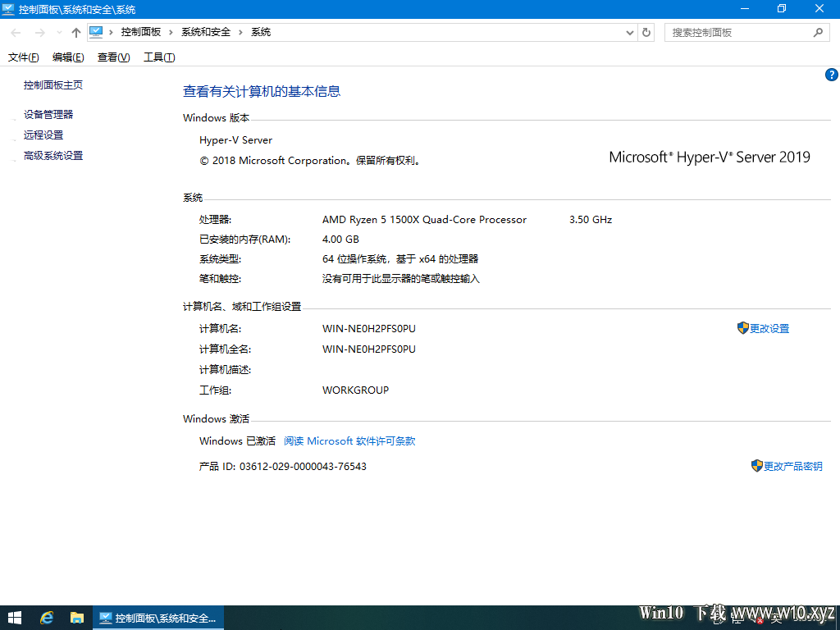840x630 pixels.
Task: Restore down the window
Action: tap(782, 8)
